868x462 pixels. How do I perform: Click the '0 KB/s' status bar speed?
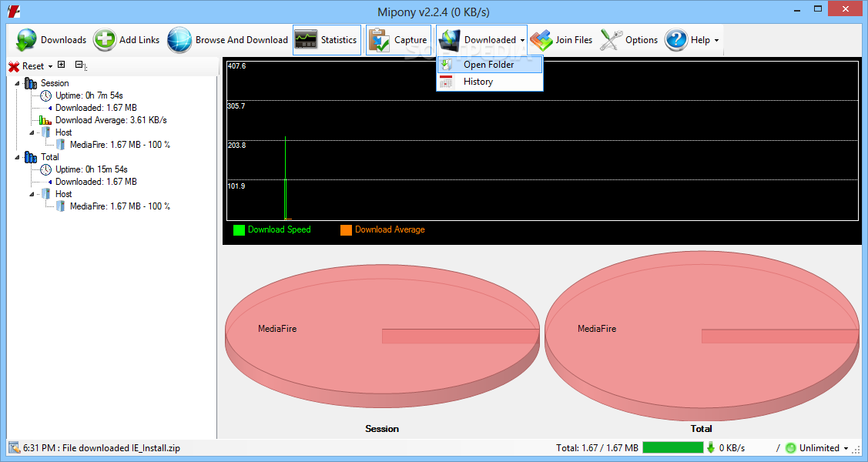pos(732,448)
